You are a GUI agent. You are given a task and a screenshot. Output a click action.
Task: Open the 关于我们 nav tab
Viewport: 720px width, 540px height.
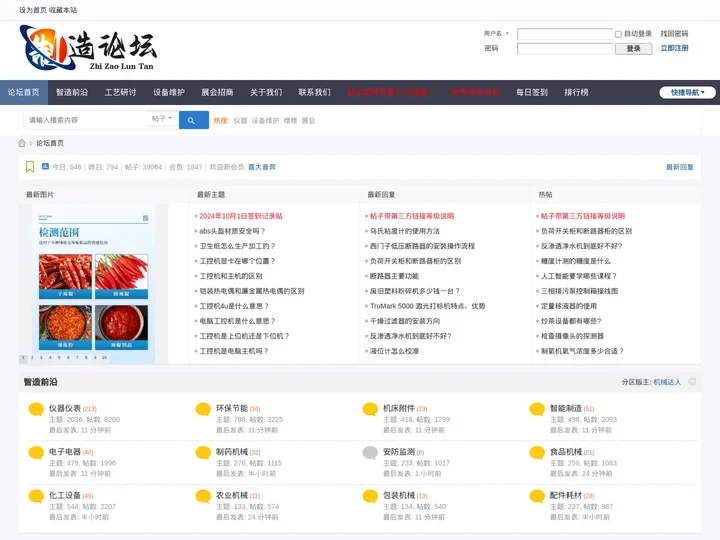[266, 92]
